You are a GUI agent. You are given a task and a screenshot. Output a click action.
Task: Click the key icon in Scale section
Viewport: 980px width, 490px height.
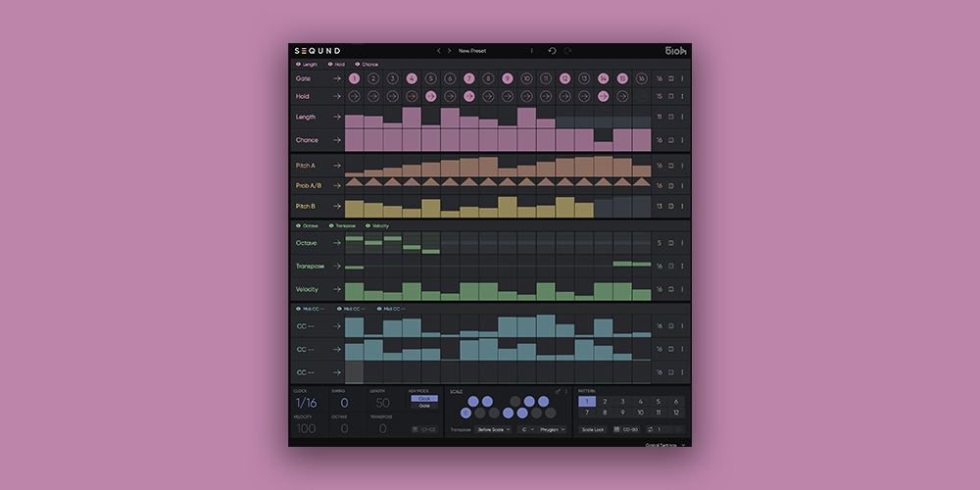coord(556,391)
